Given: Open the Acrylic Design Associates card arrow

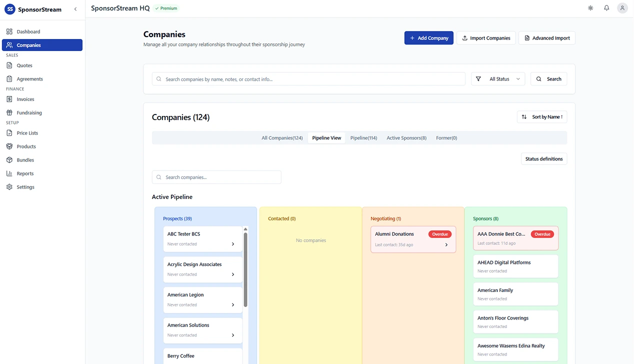Looking at the screenshot, I should [x=233, y=274].
